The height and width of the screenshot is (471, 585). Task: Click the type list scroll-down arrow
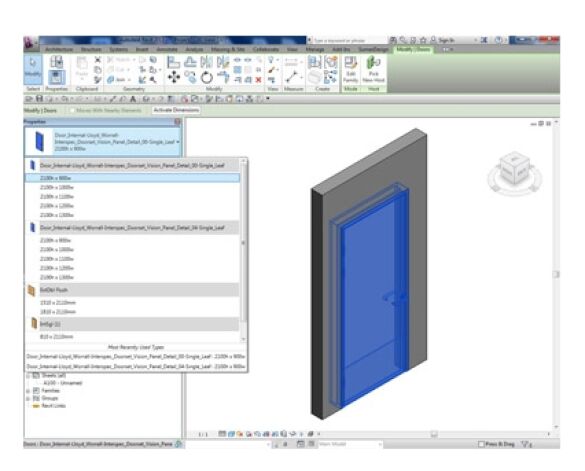coord(244,339)
